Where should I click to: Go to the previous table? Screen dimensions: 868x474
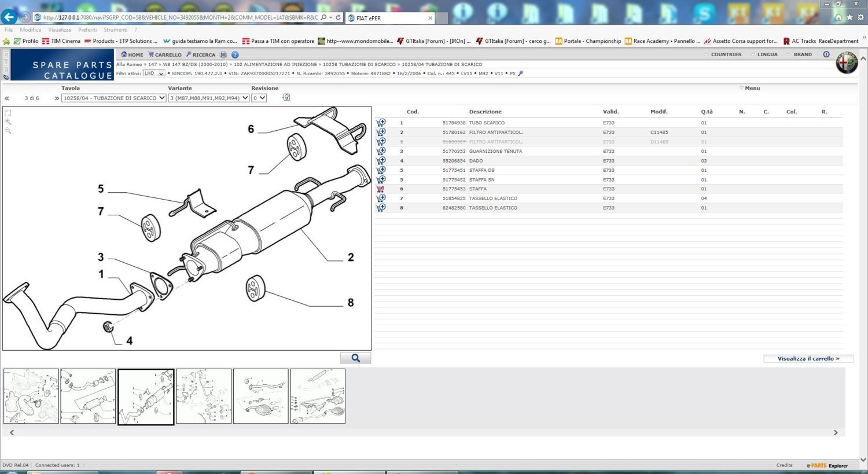click(x=7, y=98)
